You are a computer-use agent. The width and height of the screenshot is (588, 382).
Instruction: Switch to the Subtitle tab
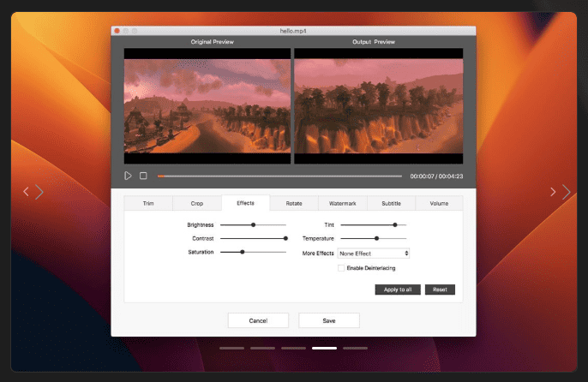point(391,203)
